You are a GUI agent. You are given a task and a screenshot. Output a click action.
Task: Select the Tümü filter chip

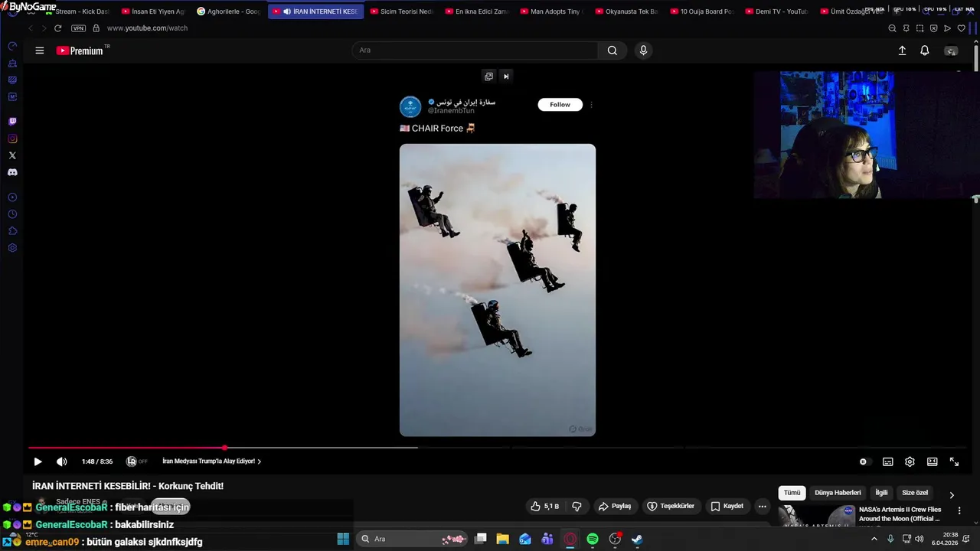point(792,493)
